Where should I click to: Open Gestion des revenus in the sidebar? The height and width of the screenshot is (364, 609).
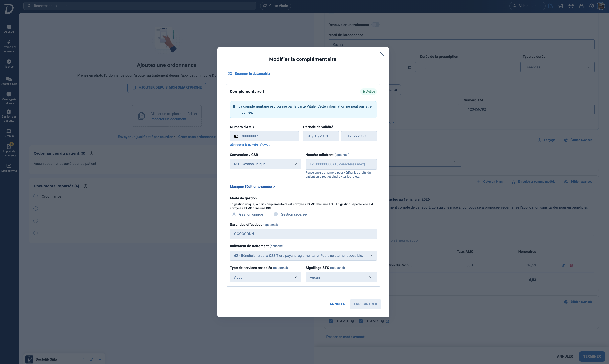pyautogui.click(x=9, y=46)
